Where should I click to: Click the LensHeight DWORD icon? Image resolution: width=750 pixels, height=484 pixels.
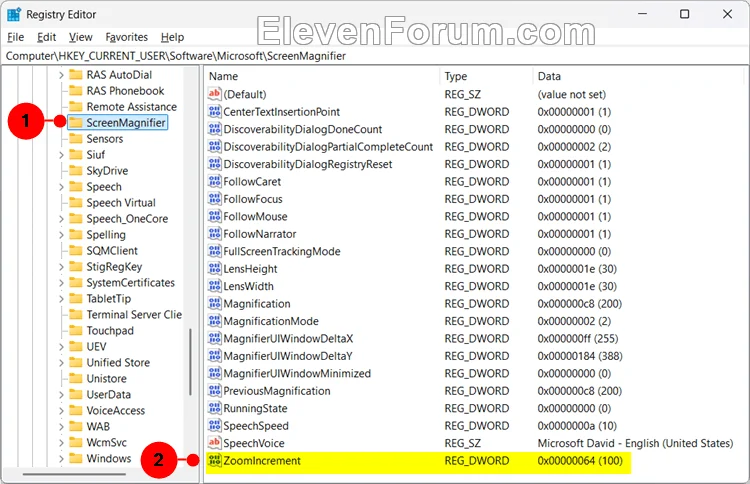[215, 268]
